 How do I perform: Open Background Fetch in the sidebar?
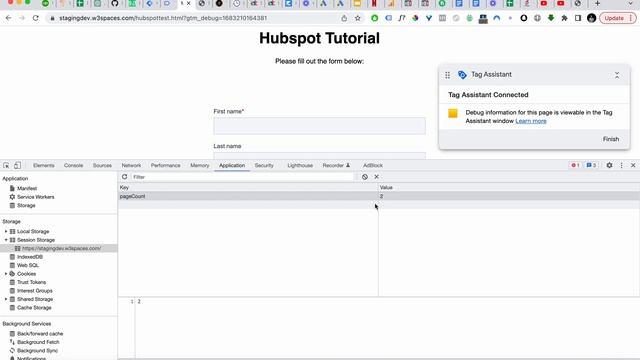coord(38,342)
